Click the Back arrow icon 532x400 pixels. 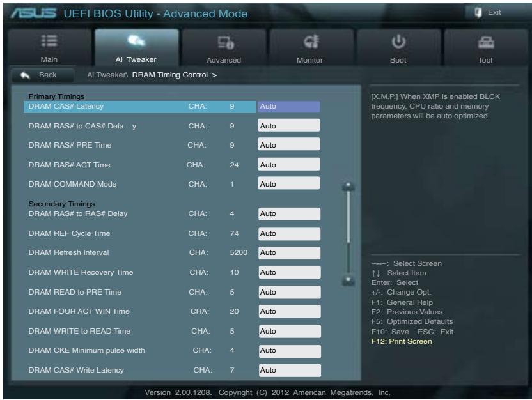coord(25,75)
